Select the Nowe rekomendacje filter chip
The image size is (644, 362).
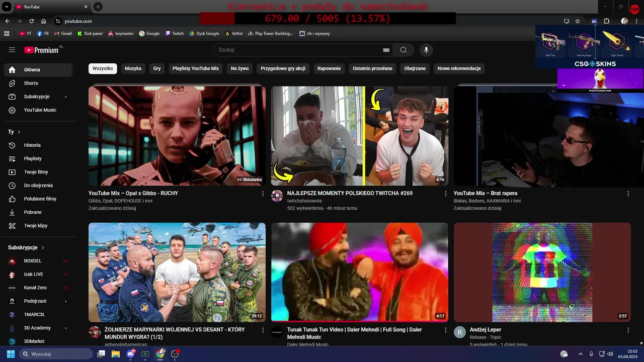459,68
